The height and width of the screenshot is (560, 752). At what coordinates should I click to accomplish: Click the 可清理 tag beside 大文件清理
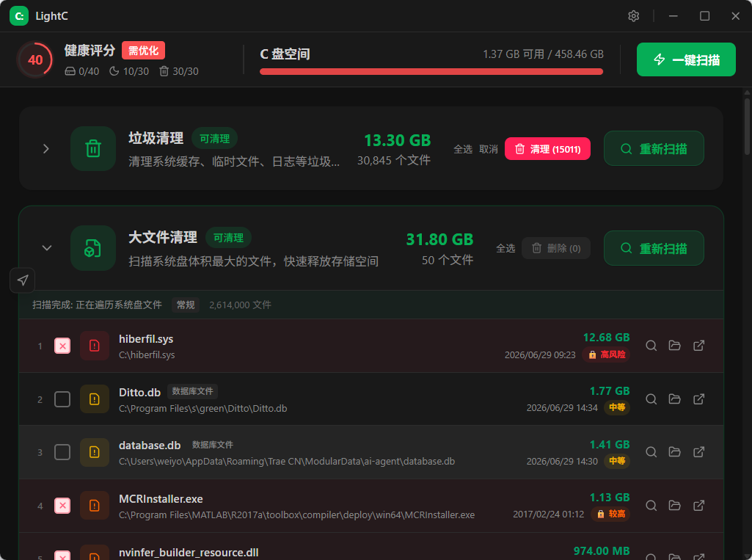point(228,238)
